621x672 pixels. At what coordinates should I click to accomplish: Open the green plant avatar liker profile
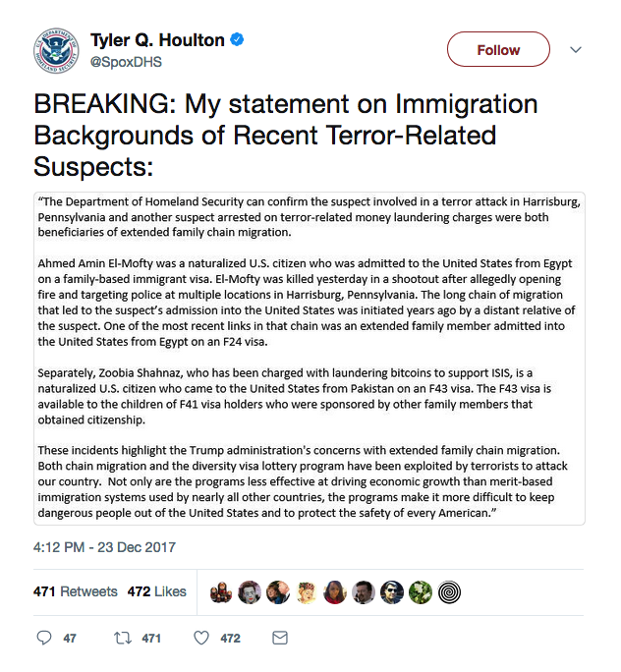421,592
